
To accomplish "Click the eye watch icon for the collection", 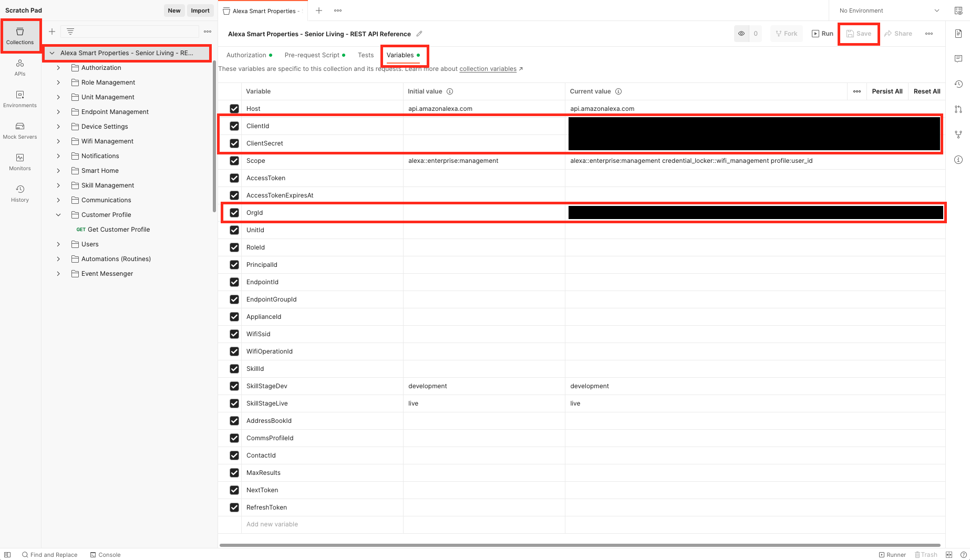I will (741, 34).
